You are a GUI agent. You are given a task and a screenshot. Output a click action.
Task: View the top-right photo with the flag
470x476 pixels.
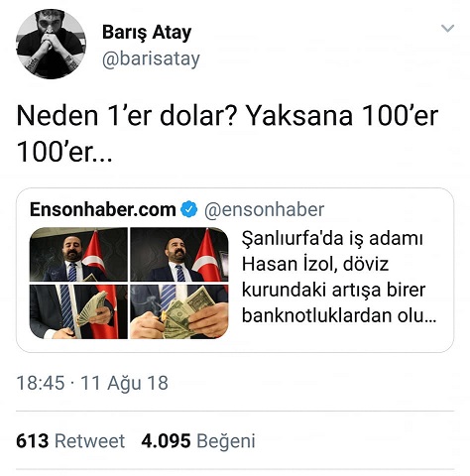[x=179, y=255]
